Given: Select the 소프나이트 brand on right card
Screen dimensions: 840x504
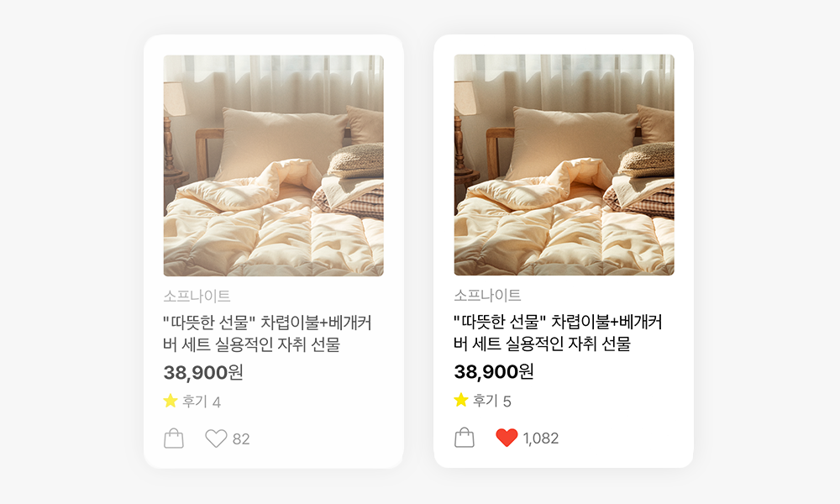Looking at the screenshot, I should pos(487,295).
